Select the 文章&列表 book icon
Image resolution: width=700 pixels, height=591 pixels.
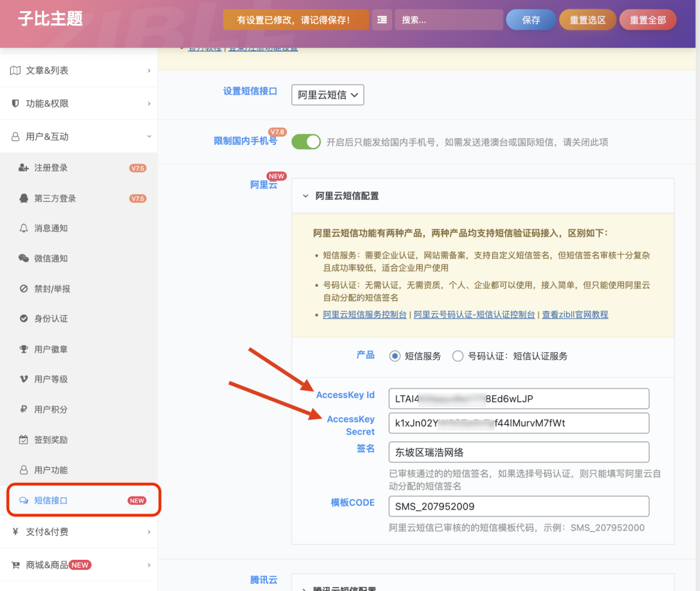(x=15, y=70)
